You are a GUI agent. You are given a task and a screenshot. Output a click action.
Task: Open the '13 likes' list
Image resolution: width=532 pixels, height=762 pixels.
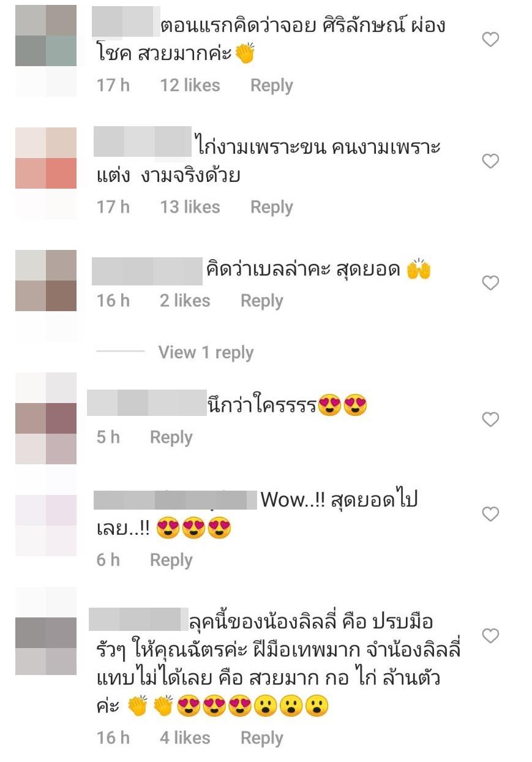tap(190, 207)
